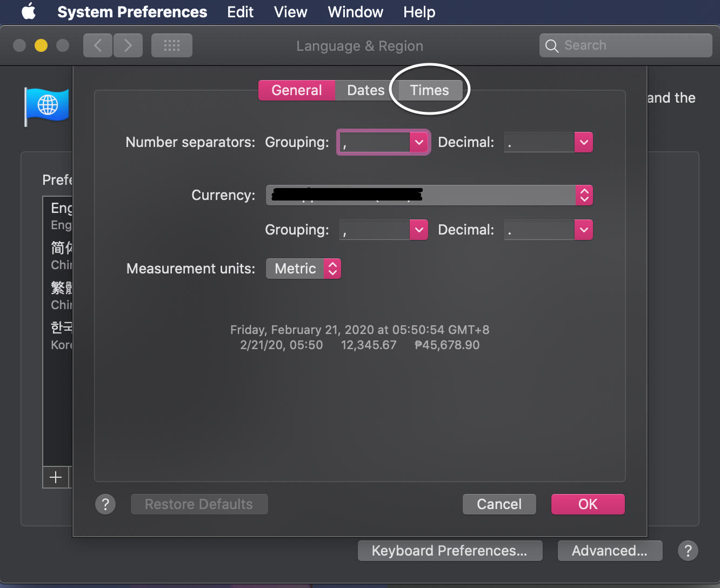This screenshot has height=588, width=720.
Task: Switch to the Dates tab
Action: click(x=365, y=90)
